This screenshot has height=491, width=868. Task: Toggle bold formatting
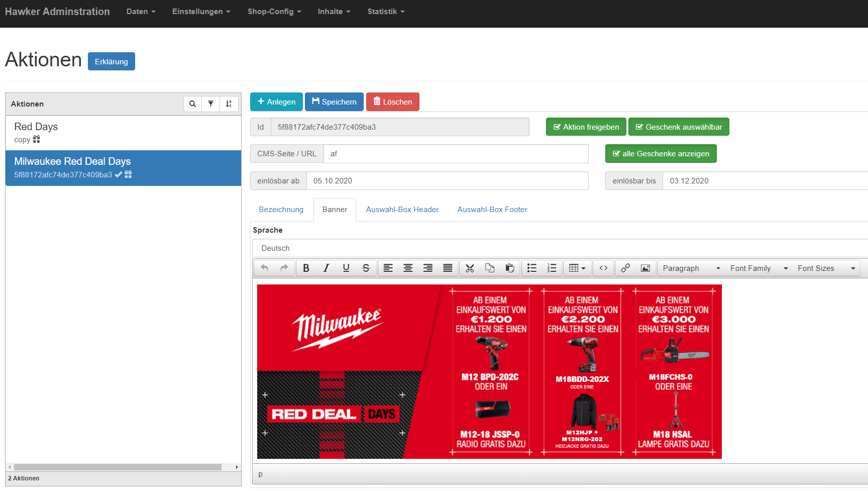[306, 268]
